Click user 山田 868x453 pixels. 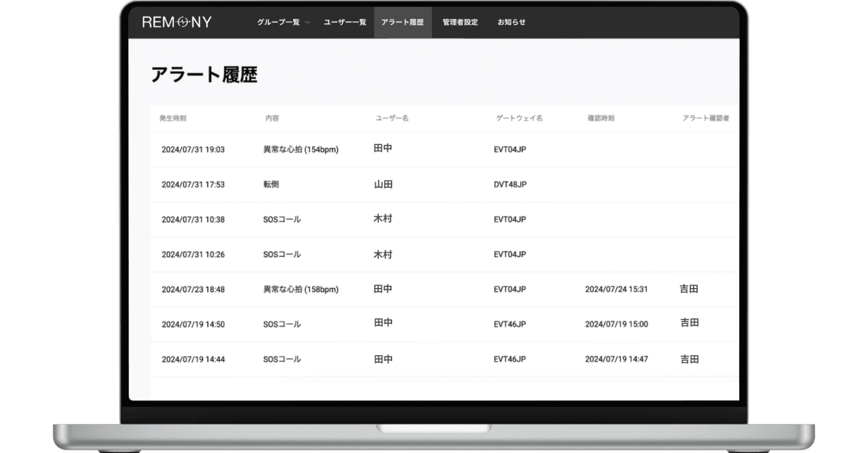pos(383,185)
